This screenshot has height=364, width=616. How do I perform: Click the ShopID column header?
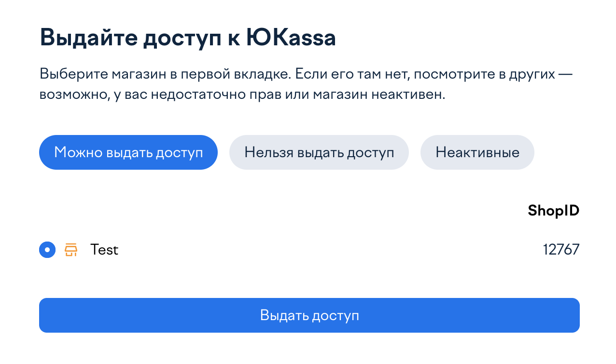553,210
